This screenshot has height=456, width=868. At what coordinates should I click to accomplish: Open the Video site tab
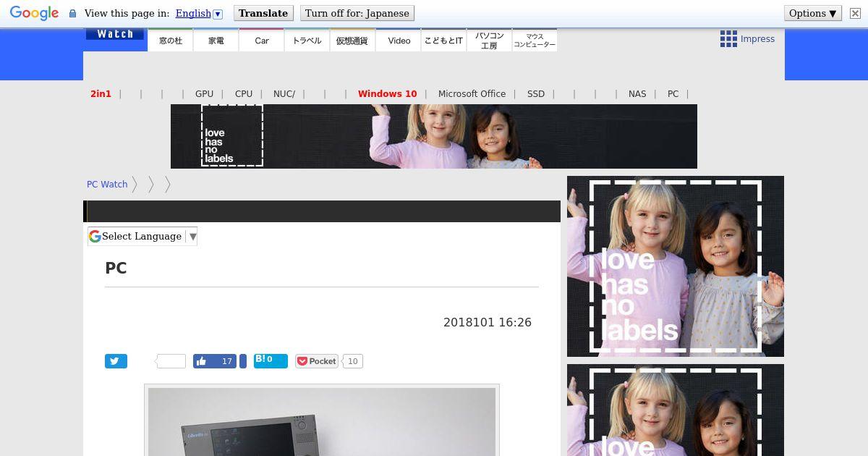(399, 41)
